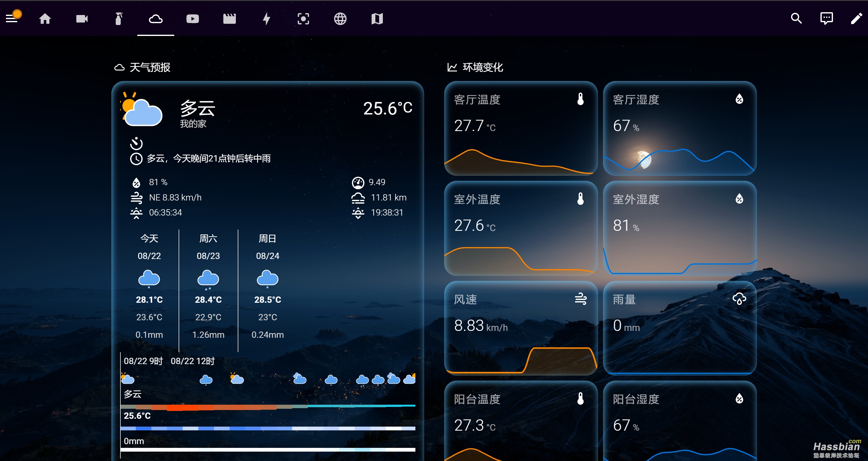
Task: Open the focus scan tab
Action: [x=303, y=18]
